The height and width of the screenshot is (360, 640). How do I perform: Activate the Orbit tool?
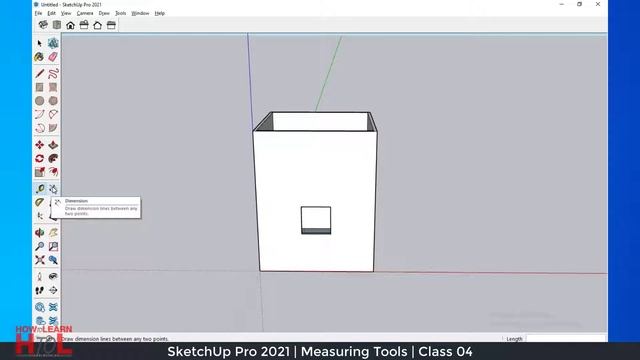pos(40,233)
